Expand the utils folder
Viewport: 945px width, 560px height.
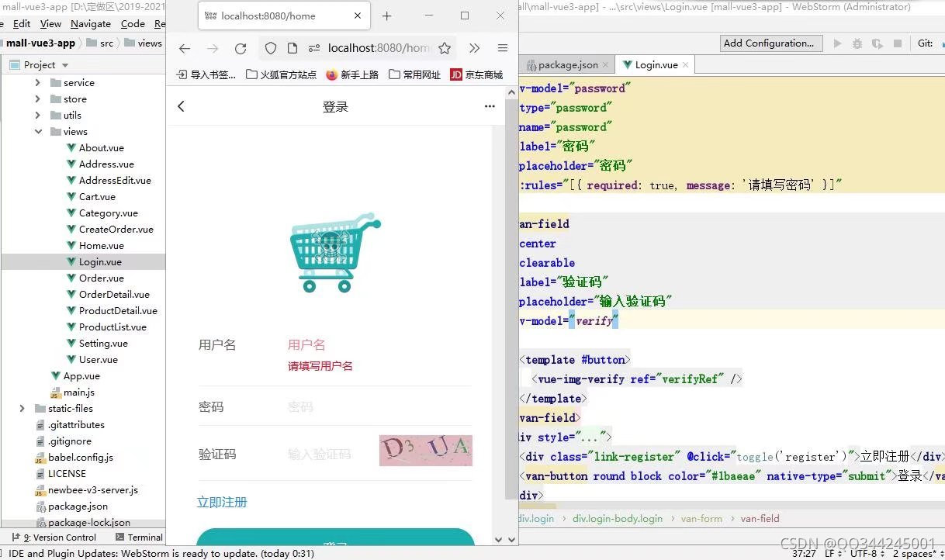point(37,115)
